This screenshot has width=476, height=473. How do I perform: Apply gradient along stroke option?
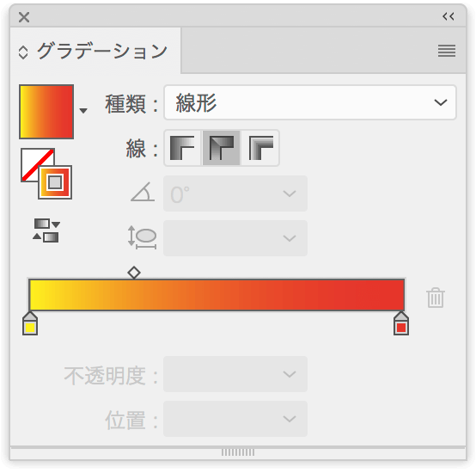222,148
